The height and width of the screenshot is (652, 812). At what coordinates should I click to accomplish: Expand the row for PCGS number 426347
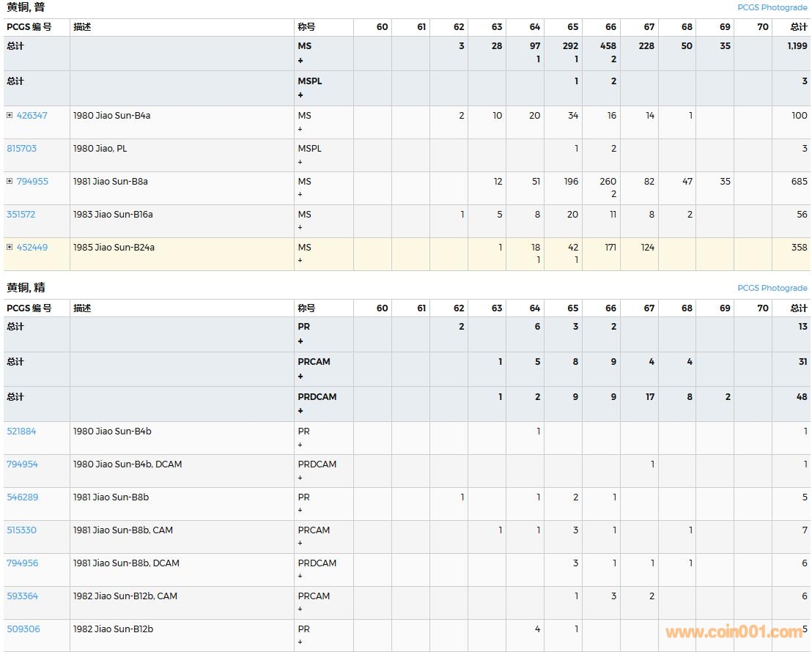[10, 116]
